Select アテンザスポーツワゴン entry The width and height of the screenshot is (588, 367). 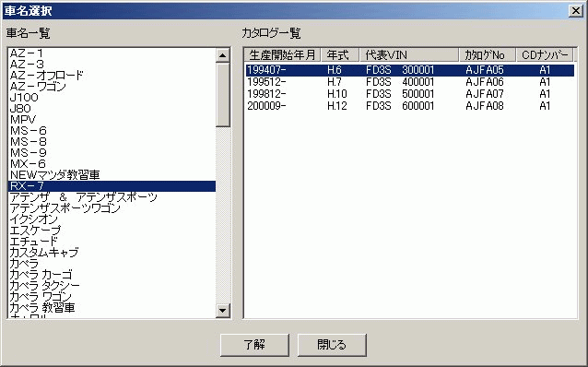tap(112, 208)
